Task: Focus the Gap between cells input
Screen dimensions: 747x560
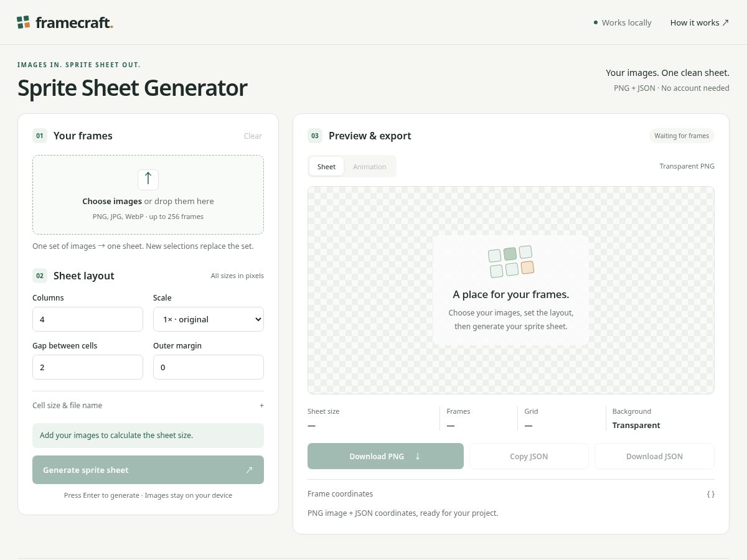Action: (x=88, y=367)
